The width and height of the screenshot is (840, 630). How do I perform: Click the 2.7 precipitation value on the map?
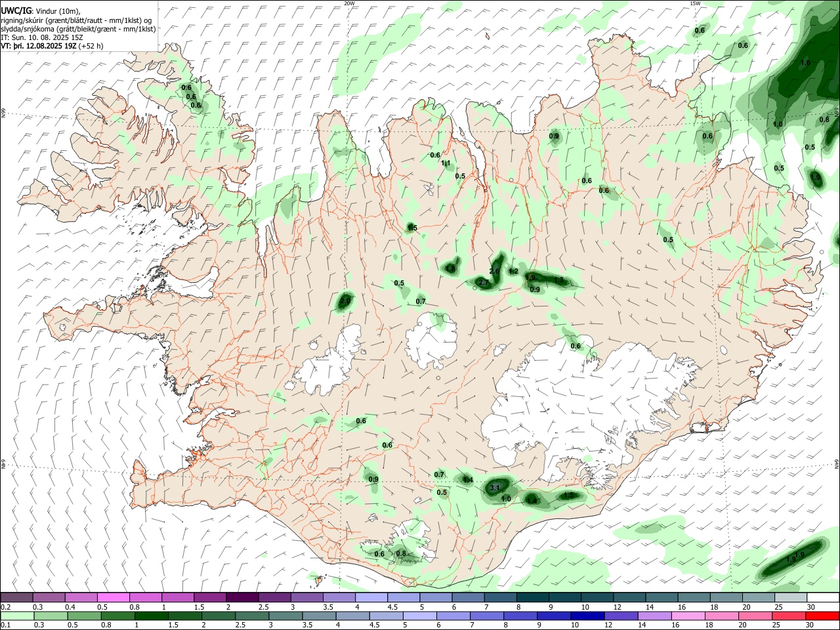484,283
